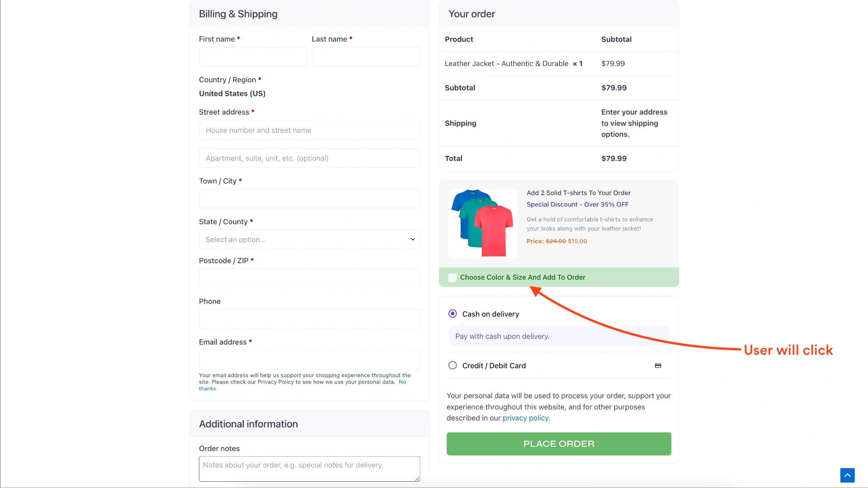868x488 pixels.
Task: Select the Cash on delivery payment option
Action: (x=453, y=313)
